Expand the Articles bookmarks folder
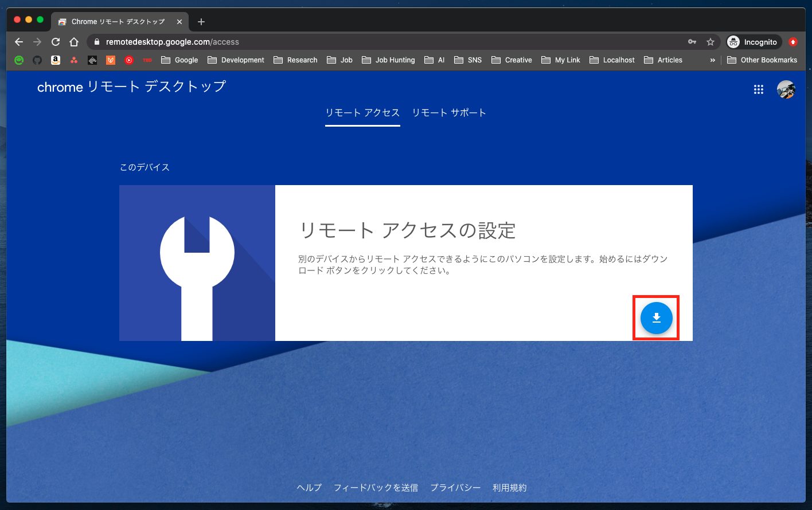Image resolution: width=812 pixels, height=510 pixels. [663, 60]
